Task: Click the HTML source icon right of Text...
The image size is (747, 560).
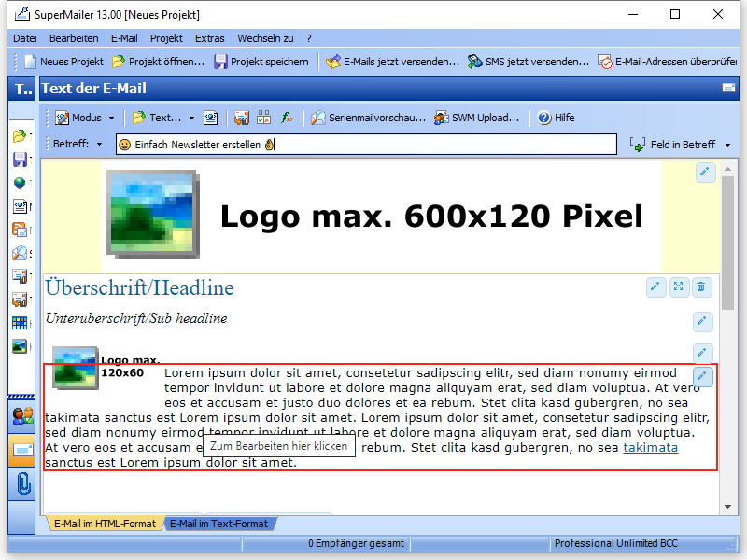Action: coord(211,118)
